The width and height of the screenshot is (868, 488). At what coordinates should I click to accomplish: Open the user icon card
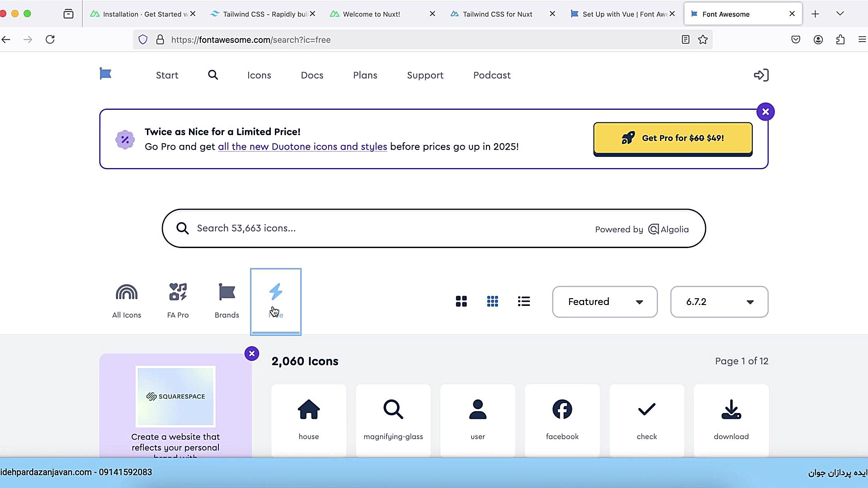(478, 420)
